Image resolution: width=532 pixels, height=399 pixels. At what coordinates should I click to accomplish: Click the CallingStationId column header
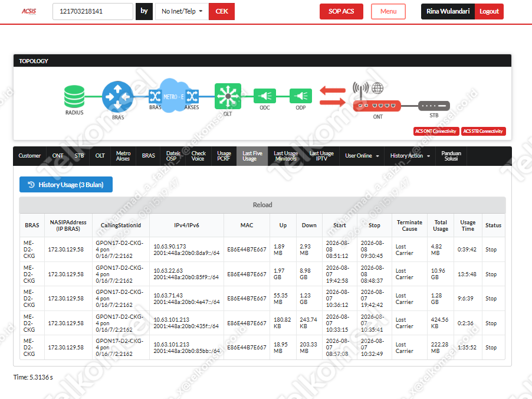[x=121, y=225]
